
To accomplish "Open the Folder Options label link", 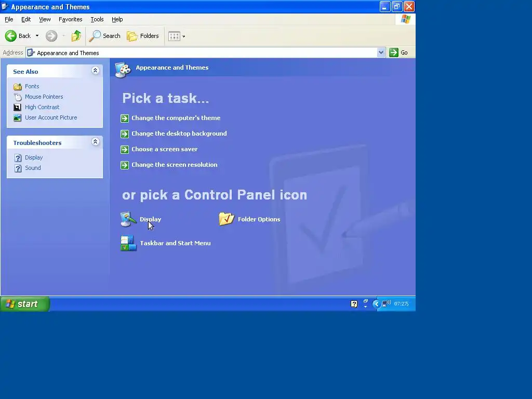I will coord(259,219).
